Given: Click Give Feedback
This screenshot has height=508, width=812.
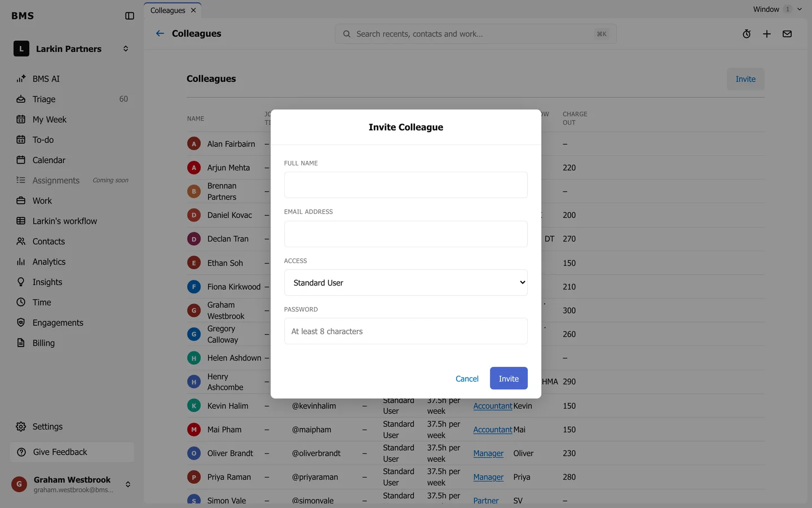Looking at the screenshot, I should 72,452.
